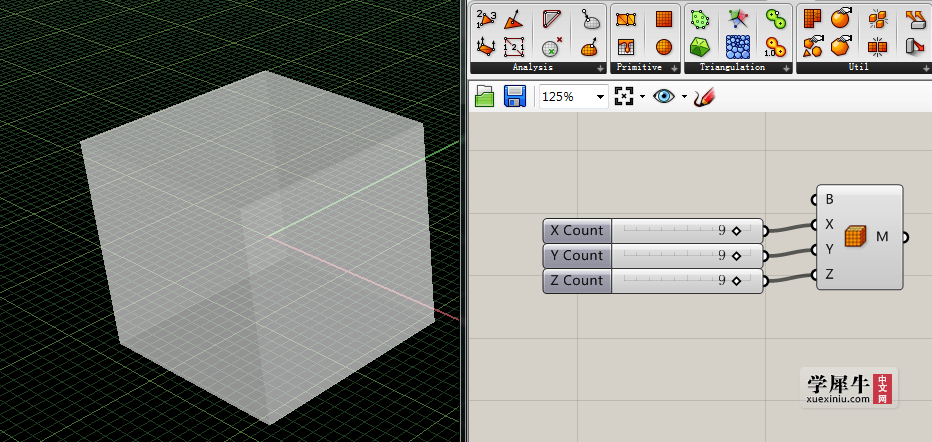This screenshot has width=932, height=442.
Task: Open the dropdown arrow beside Zoom Extents
Action: tap(643, 97)
